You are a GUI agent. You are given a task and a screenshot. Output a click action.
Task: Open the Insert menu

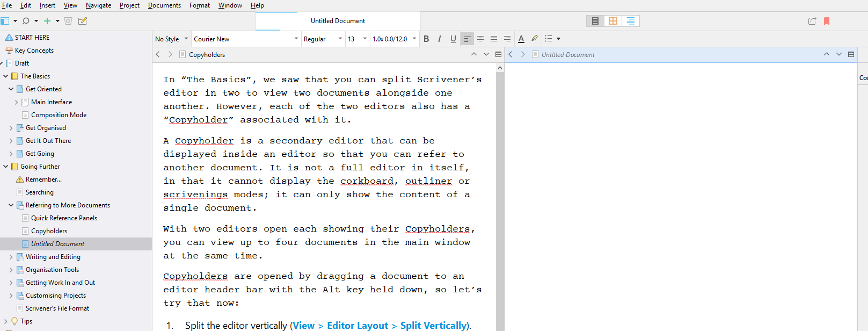coord(47,5)
